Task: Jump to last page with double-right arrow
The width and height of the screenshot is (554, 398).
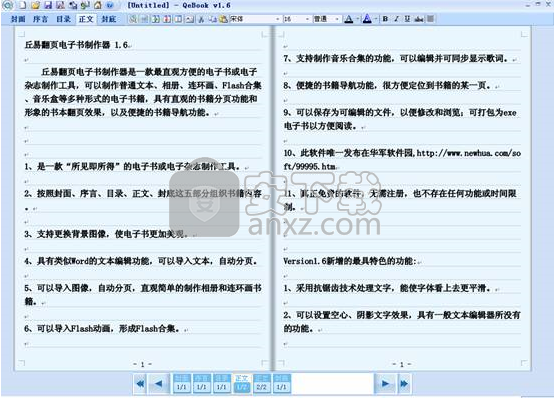Action: coord(404,384)
